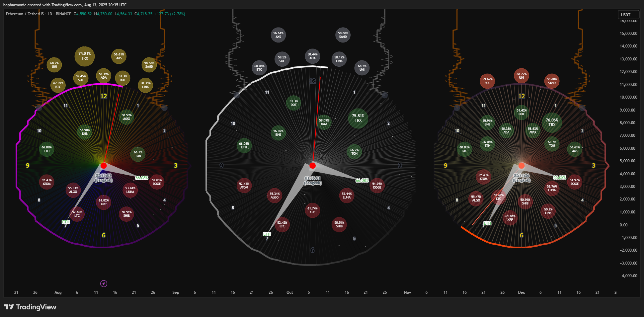Select the 55.98% BNB green bubble
The image size is (644, 317).
[85, 132]
